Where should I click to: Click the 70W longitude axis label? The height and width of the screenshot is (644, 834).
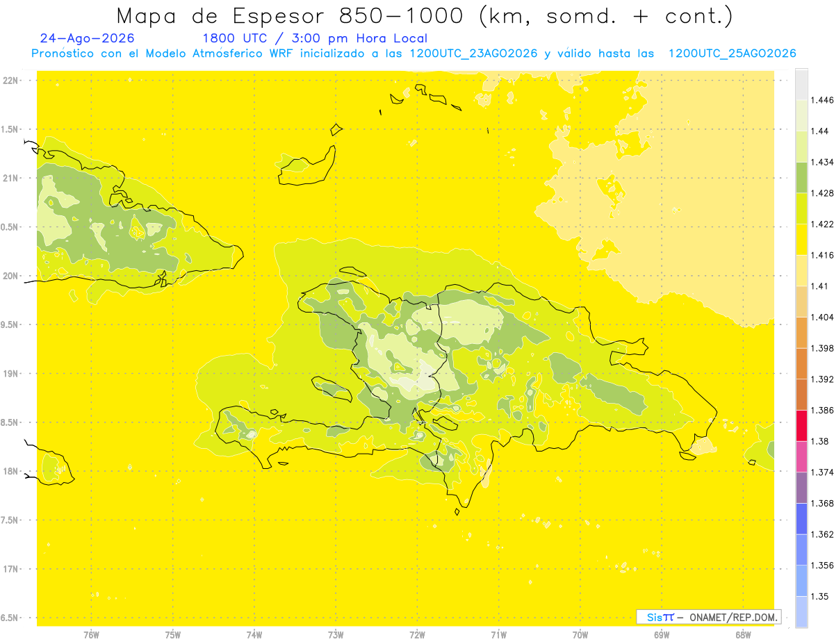coord(580,634)
